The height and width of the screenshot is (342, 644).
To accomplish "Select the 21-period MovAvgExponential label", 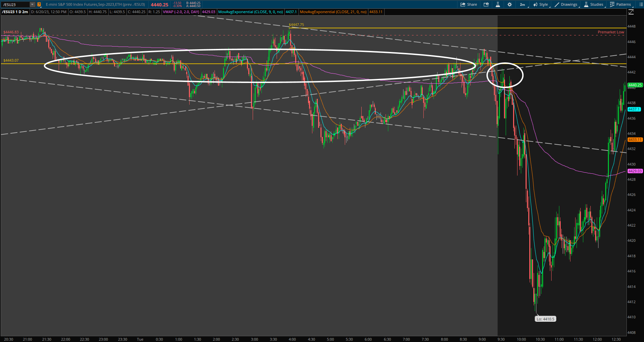I will click(x=333, y=12).
